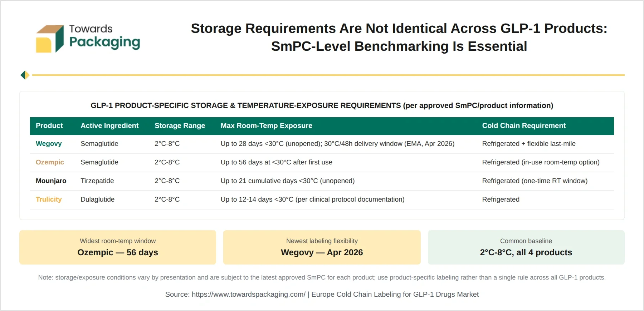
Task: Click "Refrigerated (in-use room-temp option)" cell
Action: [x=541, y=162]
